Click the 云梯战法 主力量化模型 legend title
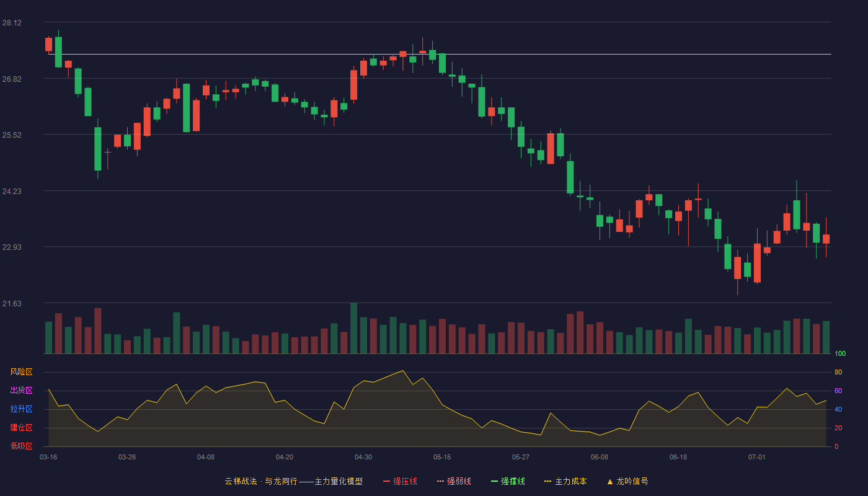The width and height of the screenshot is (868, 496). point(293,481)
